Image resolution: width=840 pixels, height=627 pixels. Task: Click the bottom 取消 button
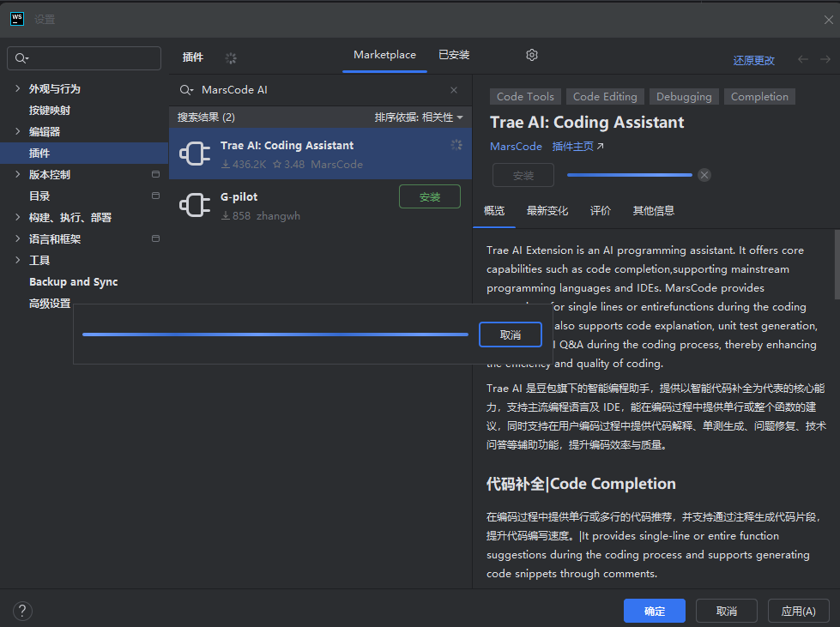727,611
